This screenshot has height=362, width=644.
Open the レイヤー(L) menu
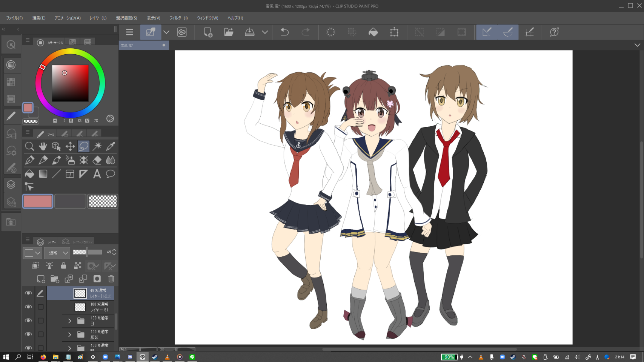pos(98,18)
